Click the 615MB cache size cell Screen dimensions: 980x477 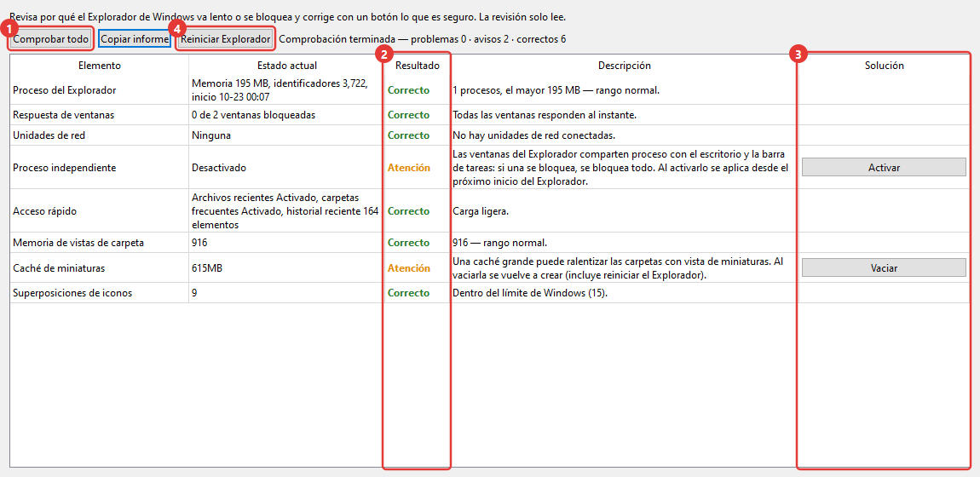287,267
